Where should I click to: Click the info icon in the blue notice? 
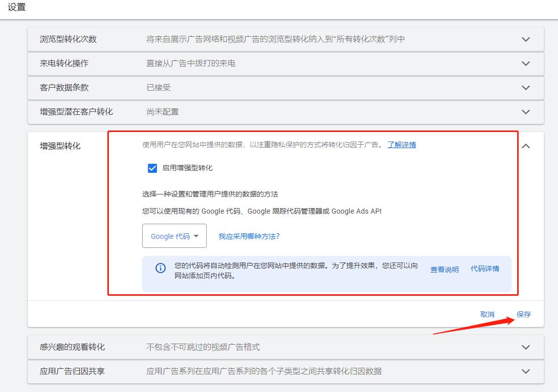click(160, 269)
